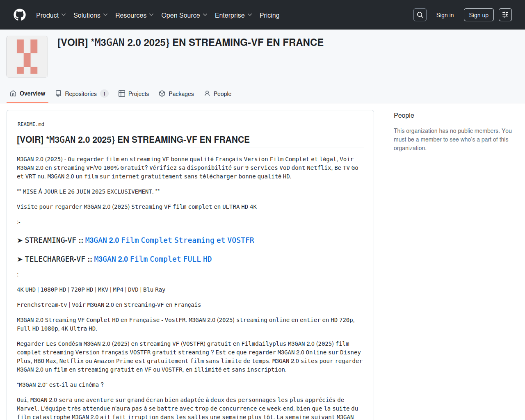Open the search magnifier button
Image resolution: width=525 pixels, height=420 pixels.
(420, 15)
